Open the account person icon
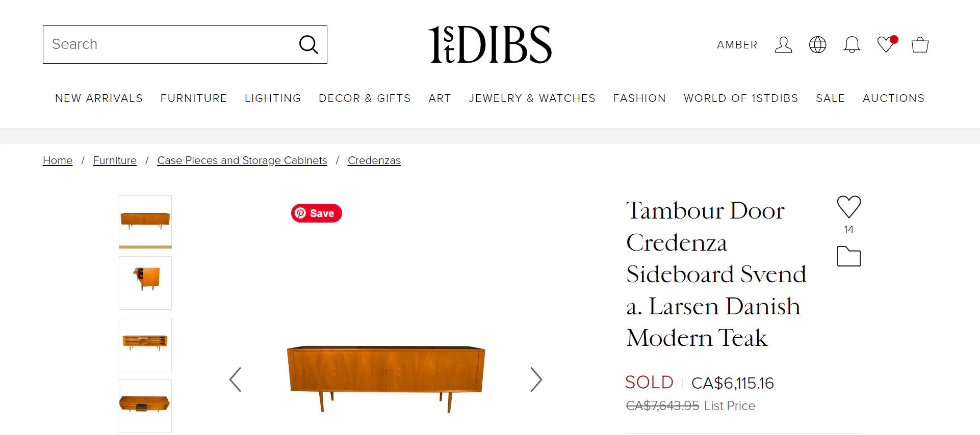980x435 pixels. pyautogui.click(x=783, y=45)
